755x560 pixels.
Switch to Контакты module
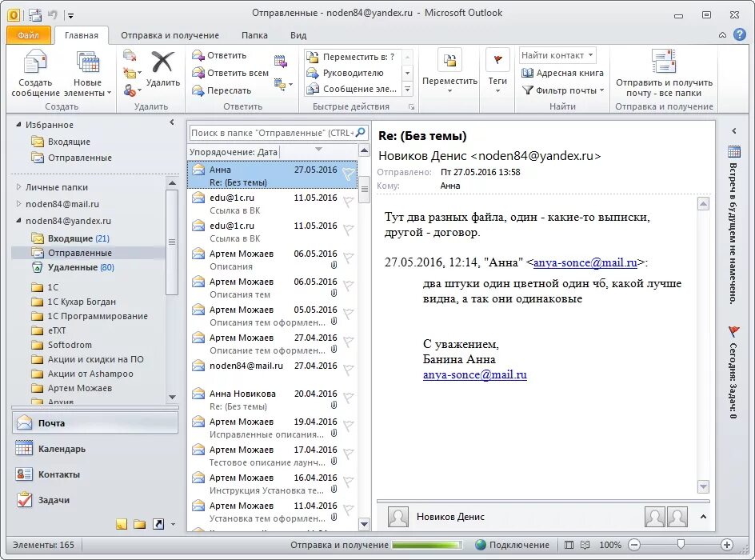point(95,474)
